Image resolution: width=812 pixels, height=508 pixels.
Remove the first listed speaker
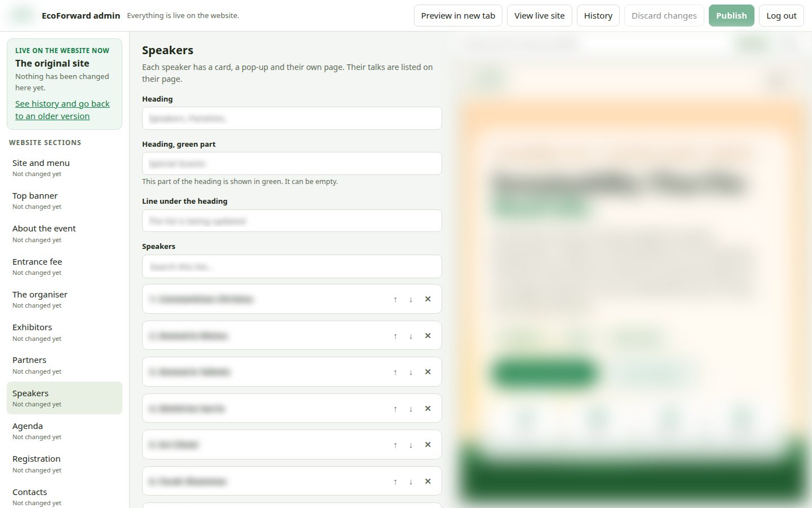[428, 299]
